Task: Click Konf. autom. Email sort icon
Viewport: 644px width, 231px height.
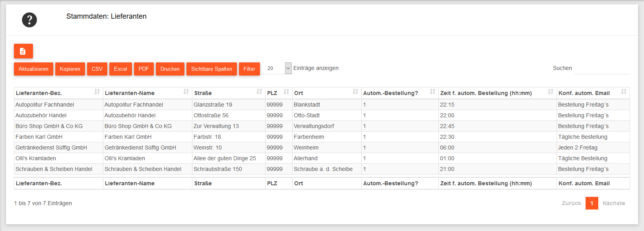Action: coord(624,92)
